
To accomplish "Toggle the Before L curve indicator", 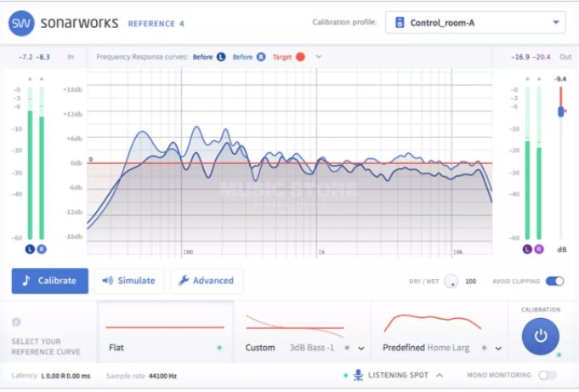I will click(221, 57).
